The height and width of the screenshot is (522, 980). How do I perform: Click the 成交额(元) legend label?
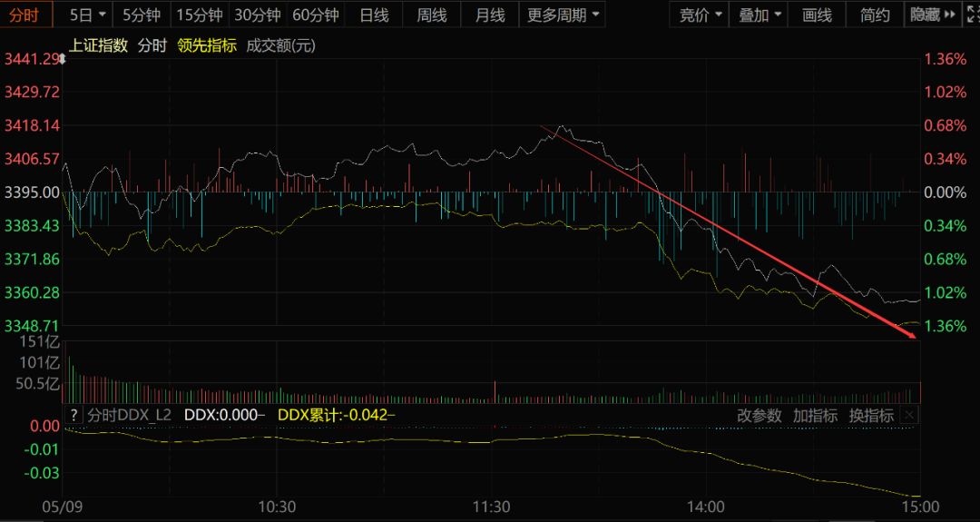(x=280, y=45)
